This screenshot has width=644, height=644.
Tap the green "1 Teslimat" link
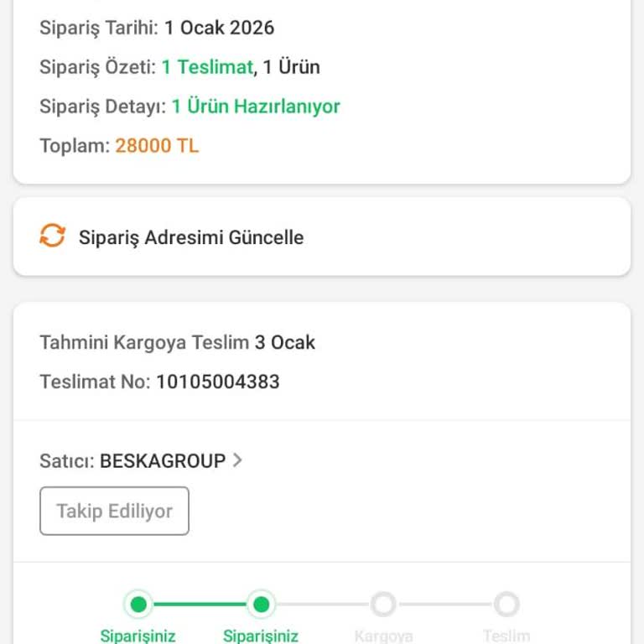point(207,67)
